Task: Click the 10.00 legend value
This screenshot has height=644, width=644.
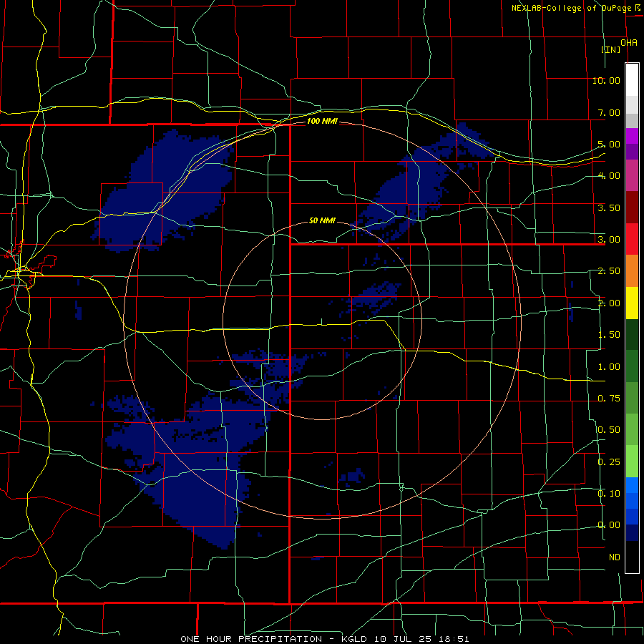Action: click(x=606, y=80)
